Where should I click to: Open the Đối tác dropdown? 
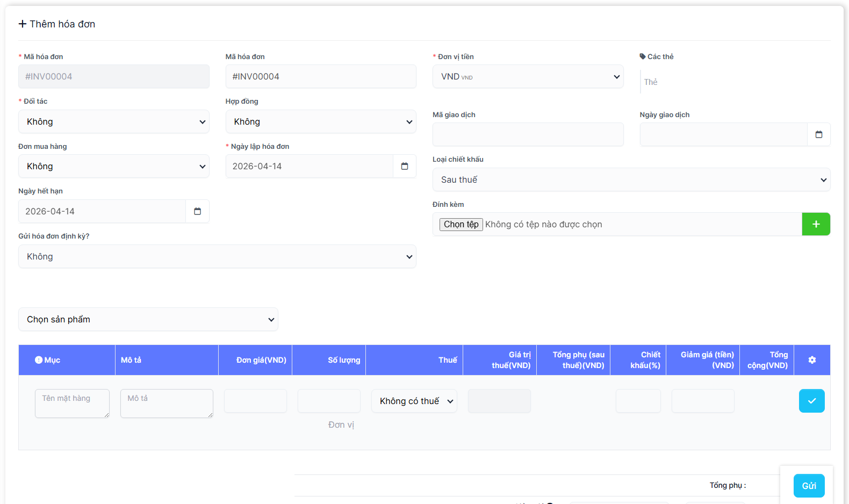pyautogui.click(x=114, y=122)
